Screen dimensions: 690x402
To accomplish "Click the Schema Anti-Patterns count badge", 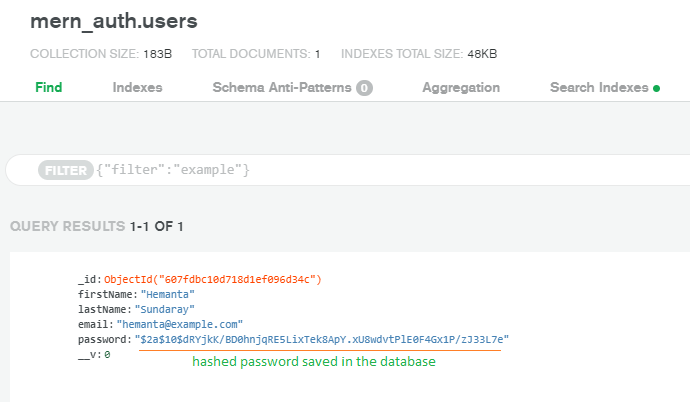I will pyautogui.click(x=364, y=88).
